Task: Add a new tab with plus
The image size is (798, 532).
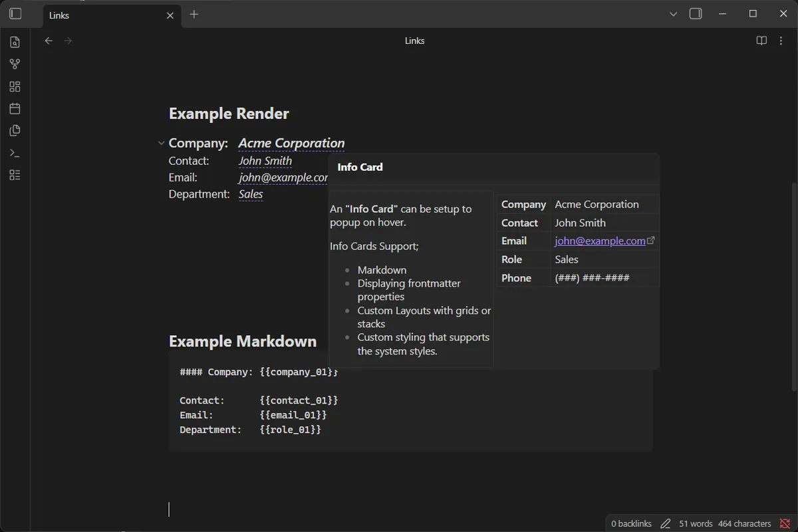Action: (194, 15)
